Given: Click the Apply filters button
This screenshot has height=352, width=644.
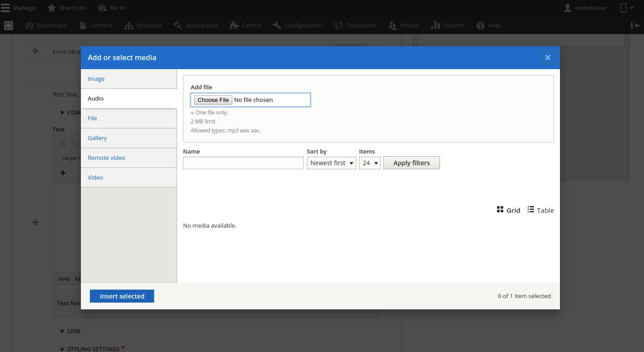Looking at the screenshot, I should 412,163.
